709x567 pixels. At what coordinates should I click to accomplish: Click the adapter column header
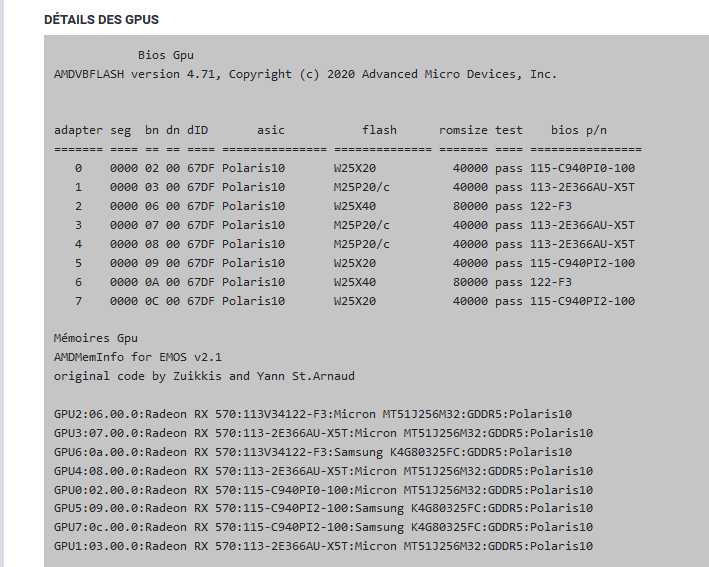pos(78,130)
